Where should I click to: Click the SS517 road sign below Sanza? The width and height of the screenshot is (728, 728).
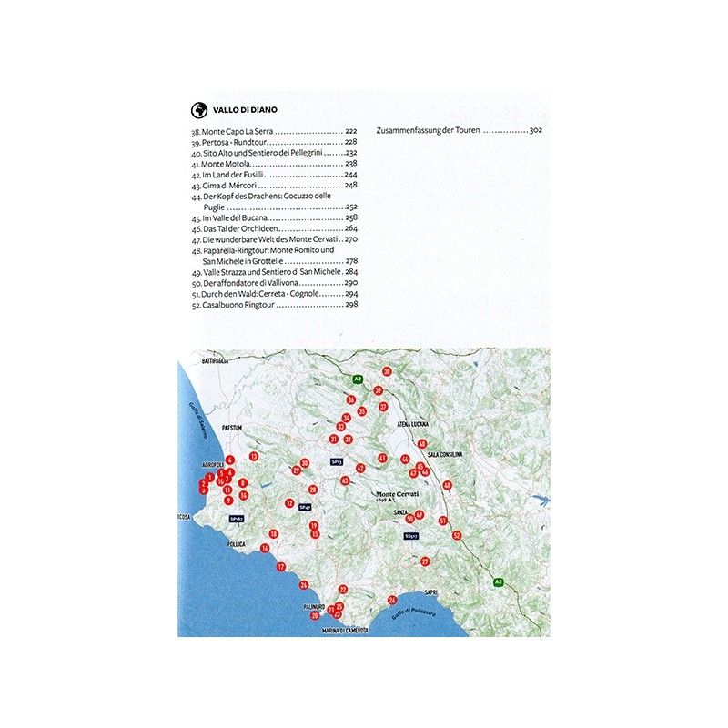pos(411,537)
